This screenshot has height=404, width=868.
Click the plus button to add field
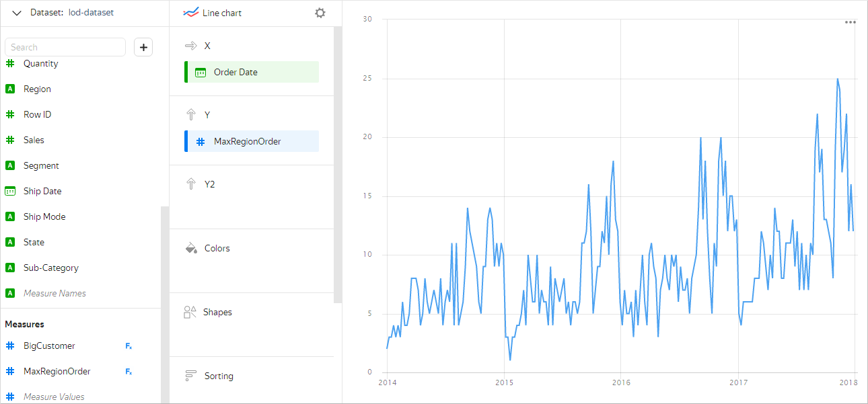(x=143, y=47)
